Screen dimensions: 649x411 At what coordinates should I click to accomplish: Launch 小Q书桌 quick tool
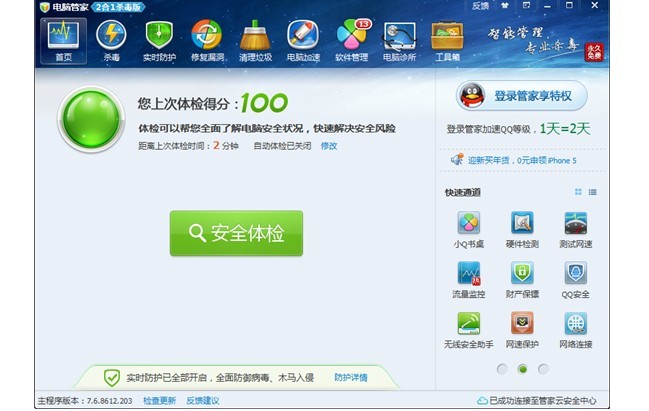pyautogui.click(x=469, y=230)
